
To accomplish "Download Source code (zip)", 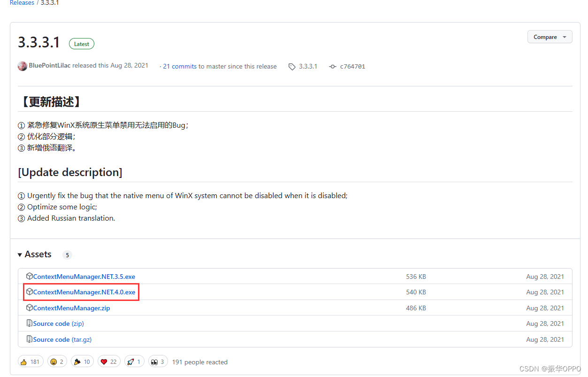I will point(58,324).
